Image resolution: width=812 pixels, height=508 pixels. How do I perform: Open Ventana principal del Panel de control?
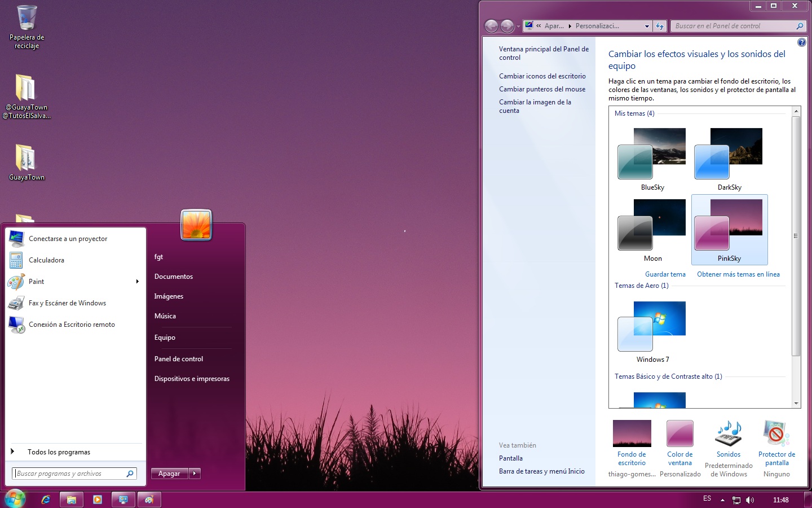(544, 53)
